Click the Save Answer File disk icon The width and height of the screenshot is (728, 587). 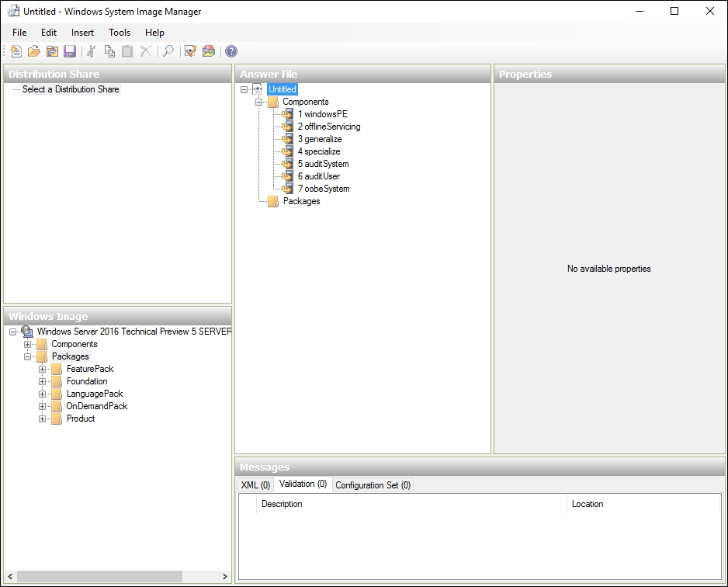(x=70, y=51)
